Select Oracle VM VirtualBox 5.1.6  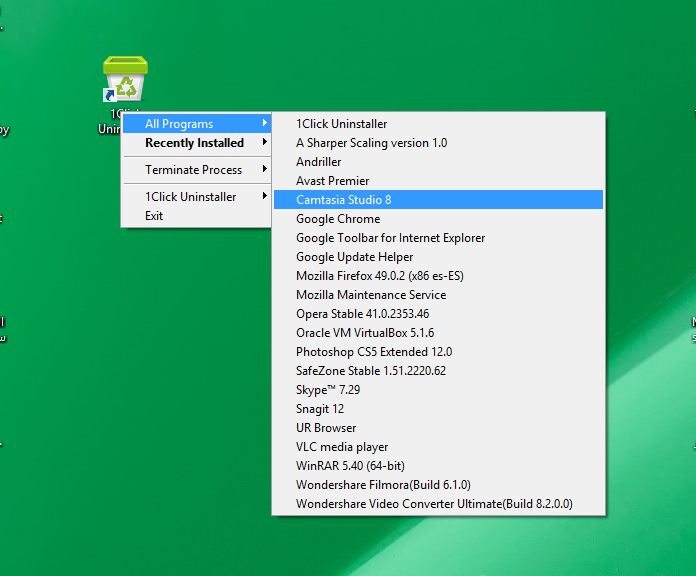coord(365,333)
